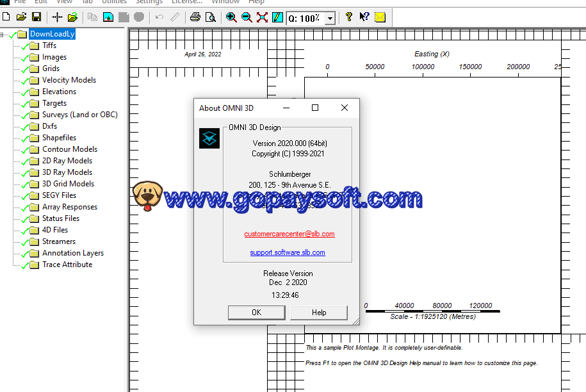
Task: Click the undo arrow icon
Action: pyautogui.click(x=159, y=17)
